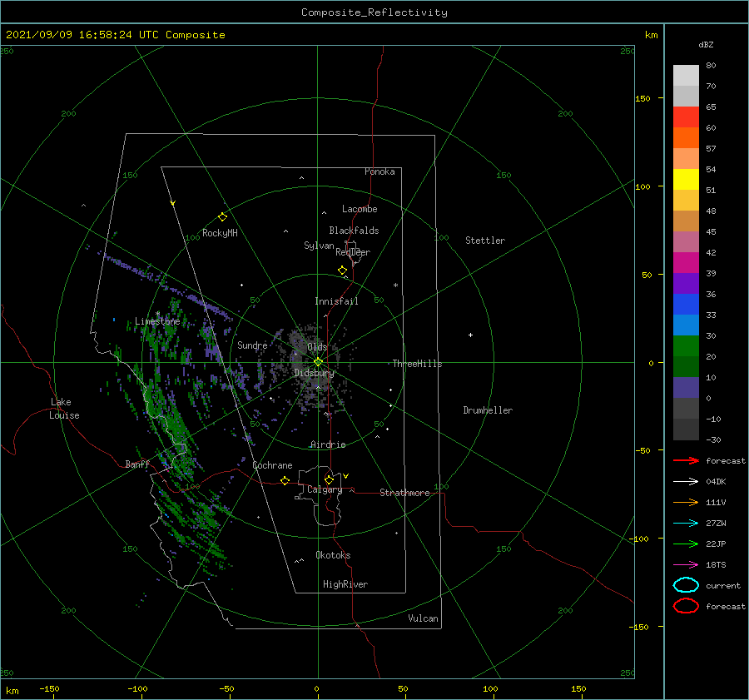Click the white asterisk marker east of Innisfail

(395, 285)
